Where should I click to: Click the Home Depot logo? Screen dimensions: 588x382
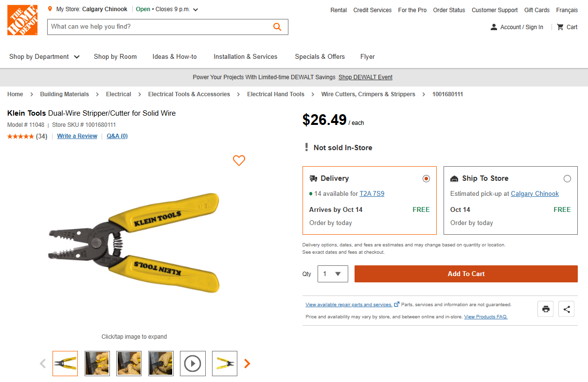coord(22,20)
